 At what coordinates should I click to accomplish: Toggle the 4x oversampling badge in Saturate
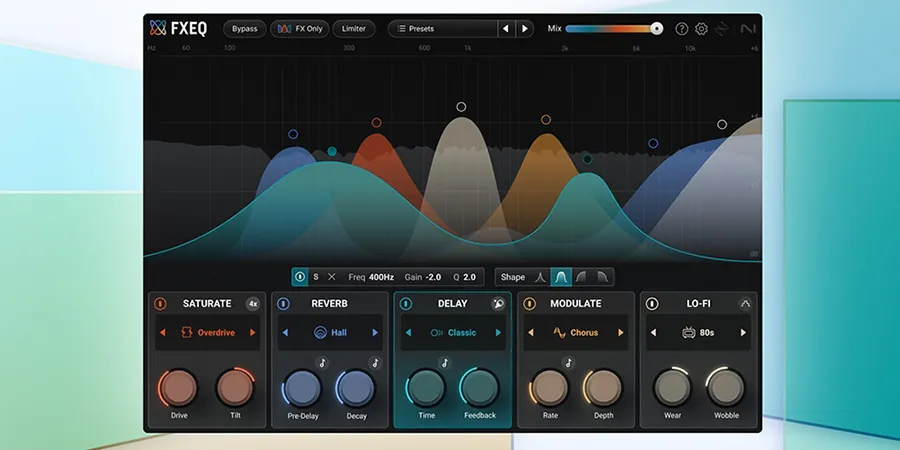pos(253,304)
